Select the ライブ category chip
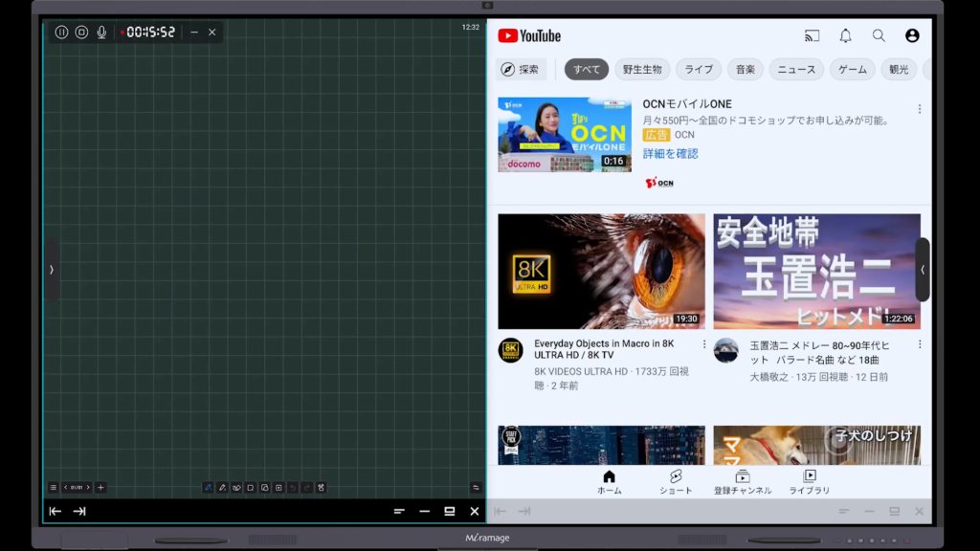The width and height of the screenshot is (980, 551). click(x=699, y=69)
